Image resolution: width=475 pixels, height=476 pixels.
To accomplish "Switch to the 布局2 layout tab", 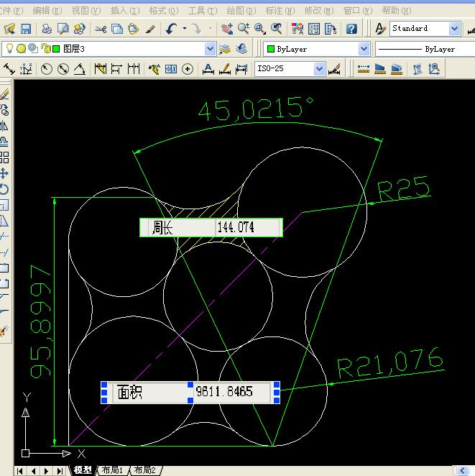I will click(145, 470).
